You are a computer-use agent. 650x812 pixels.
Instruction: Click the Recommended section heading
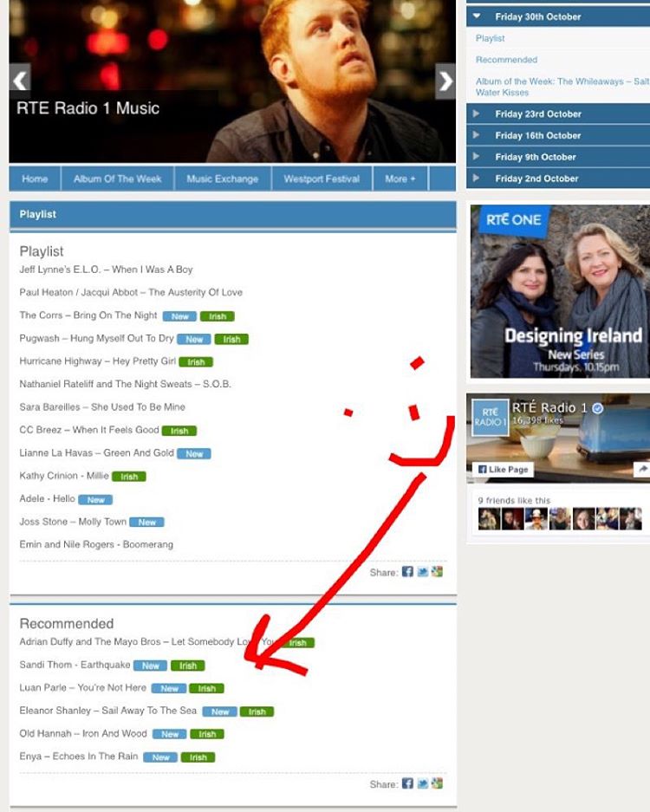pos(66,623)
